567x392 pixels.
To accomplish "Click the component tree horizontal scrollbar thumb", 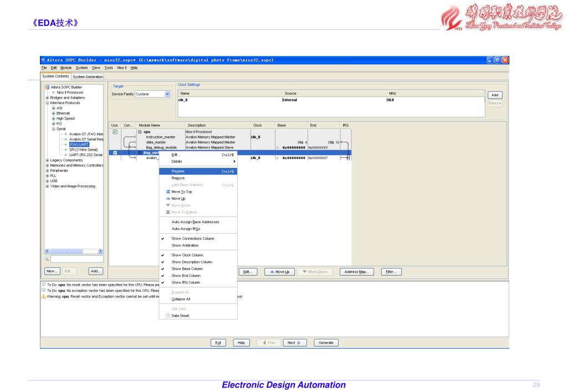I will (67, 251).
